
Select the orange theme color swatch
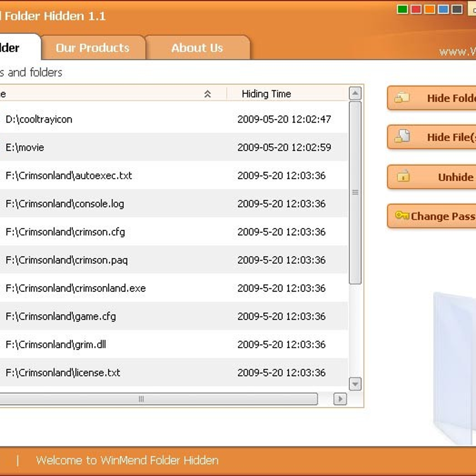430,10
